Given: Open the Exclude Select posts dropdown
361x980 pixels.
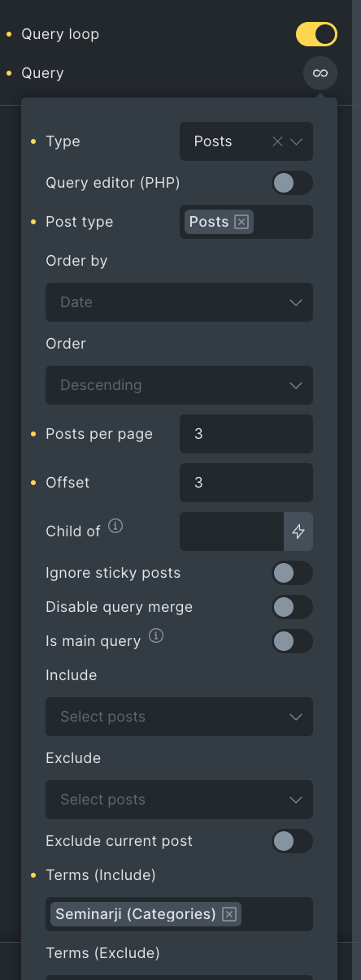Looking at the screenshot, I should (179, 800).
